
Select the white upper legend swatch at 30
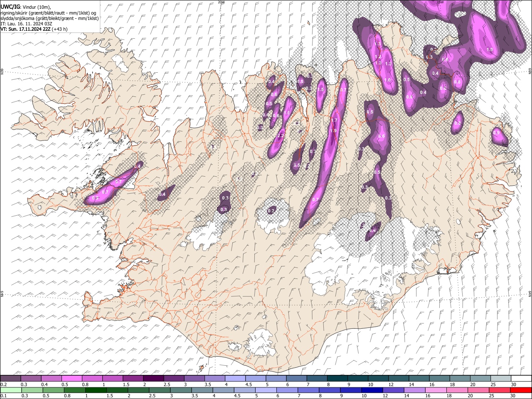tap(521, 378)
